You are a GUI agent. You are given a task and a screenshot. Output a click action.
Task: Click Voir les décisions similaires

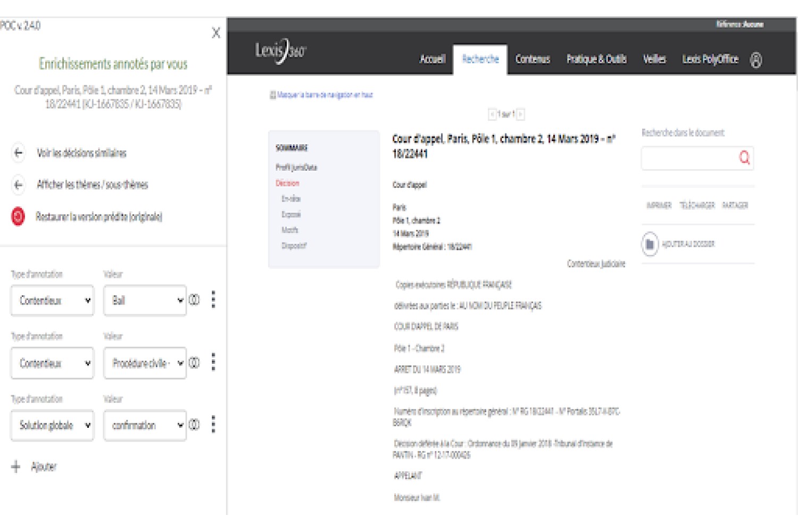coord(81,153)
